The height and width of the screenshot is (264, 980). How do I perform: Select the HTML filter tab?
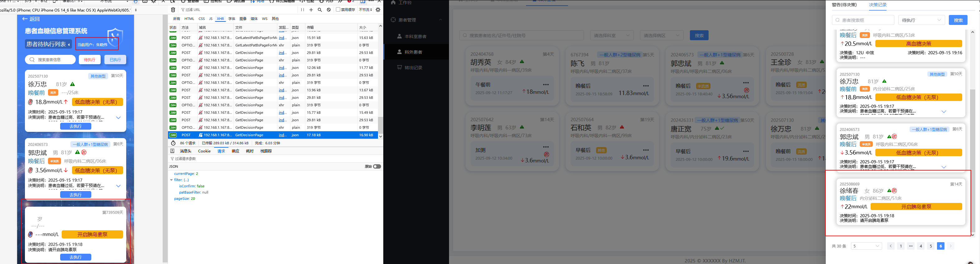pos(189,19)
